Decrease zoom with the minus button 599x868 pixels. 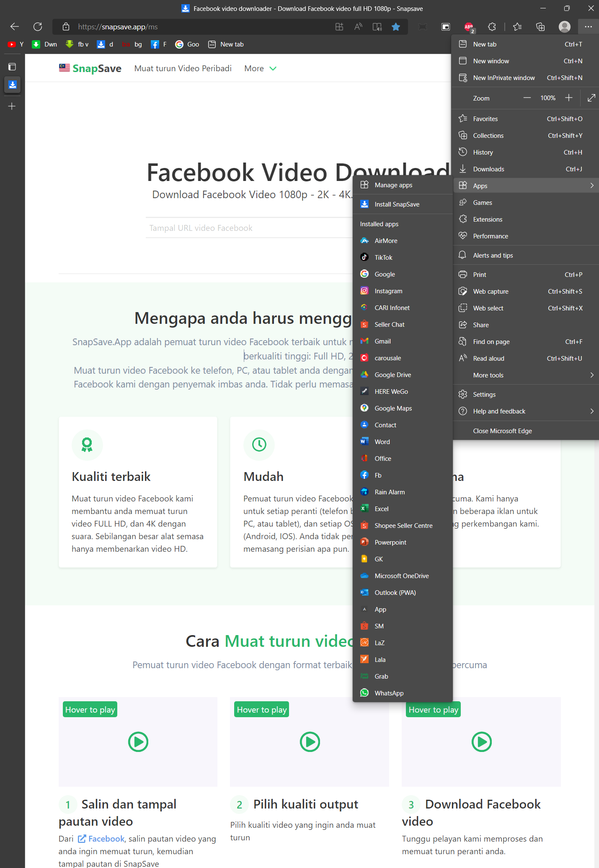click(x=527, y=98)
